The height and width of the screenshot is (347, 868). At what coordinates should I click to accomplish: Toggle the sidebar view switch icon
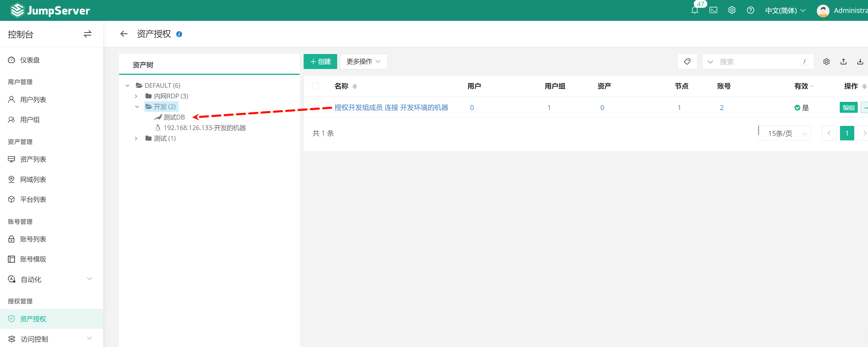point(88,34)
